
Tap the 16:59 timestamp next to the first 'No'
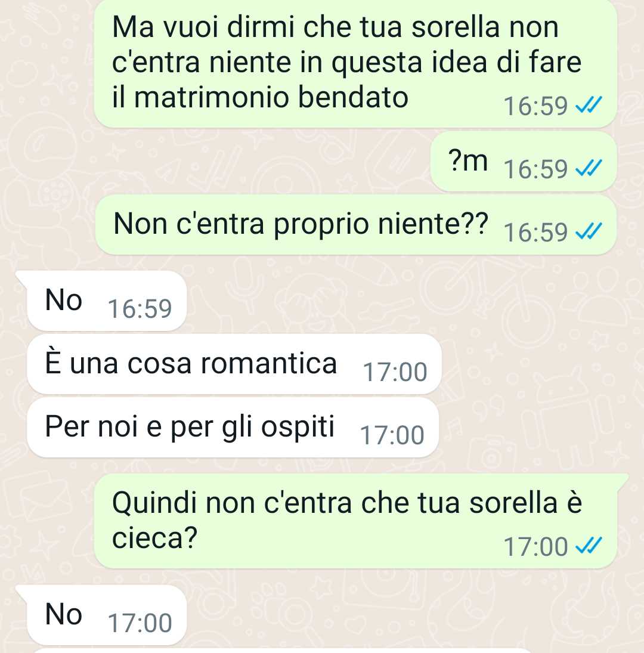pos(140,308)
